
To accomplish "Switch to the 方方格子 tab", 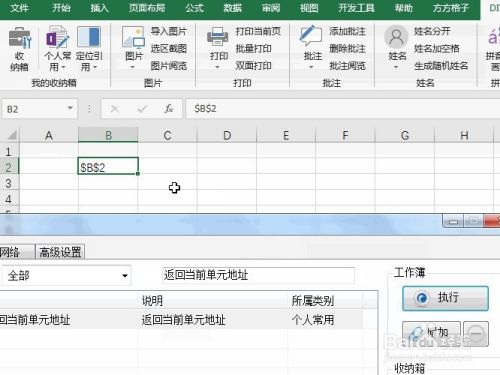I will pos(451,8).
